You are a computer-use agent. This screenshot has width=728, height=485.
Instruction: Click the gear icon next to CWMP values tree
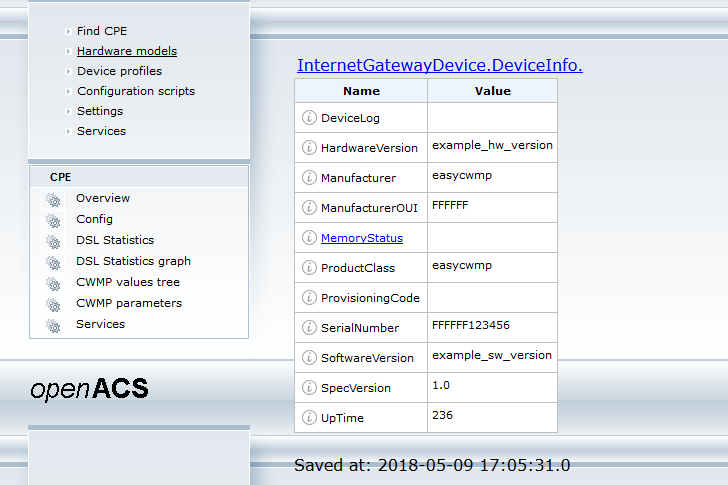[53, 284]
